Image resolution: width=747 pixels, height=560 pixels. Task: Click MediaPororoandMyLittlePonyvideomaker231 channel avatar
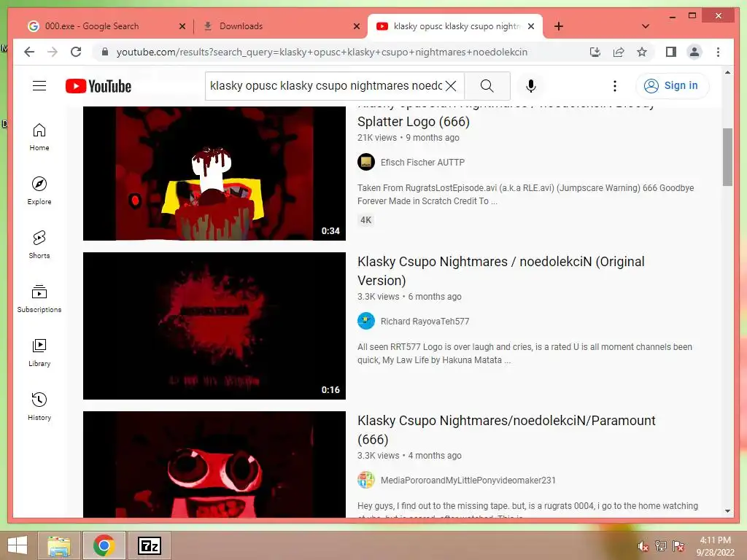[366, 480]
